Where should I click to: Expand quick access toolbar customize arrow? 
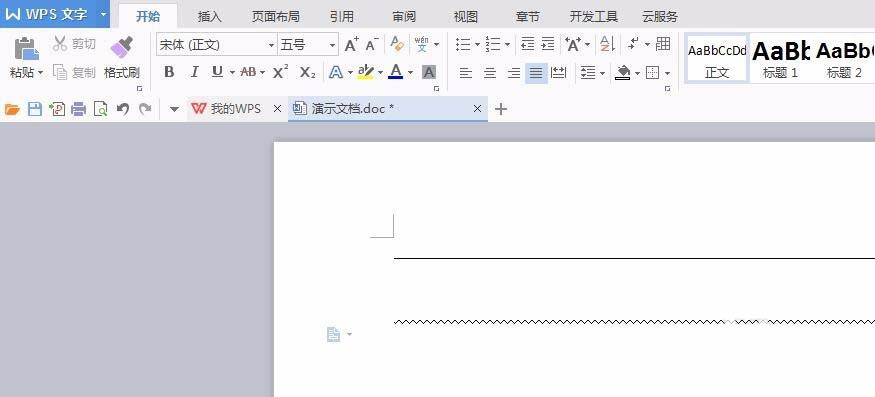(x=174, y=109)
